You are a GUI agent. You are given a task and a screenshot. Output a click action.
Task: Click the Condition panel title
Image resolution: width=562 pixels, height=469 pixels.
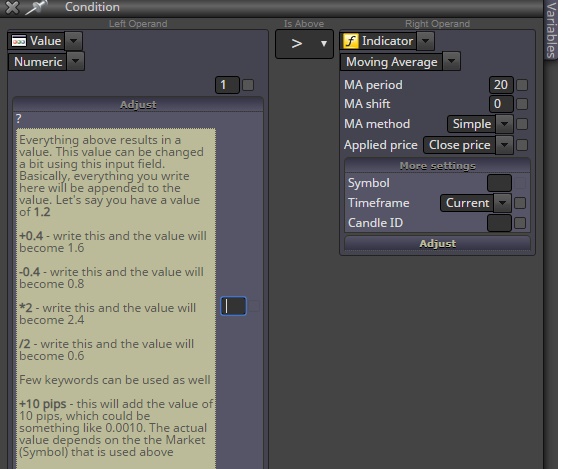click(x=92, y=7)
